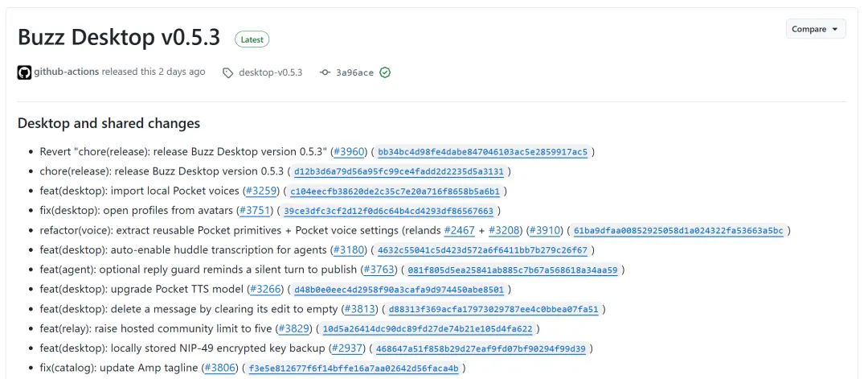Viewport: 868px width, 379px height.
Task: Click the tag icon beside desktop-v0.5.3
Action: 227,72
